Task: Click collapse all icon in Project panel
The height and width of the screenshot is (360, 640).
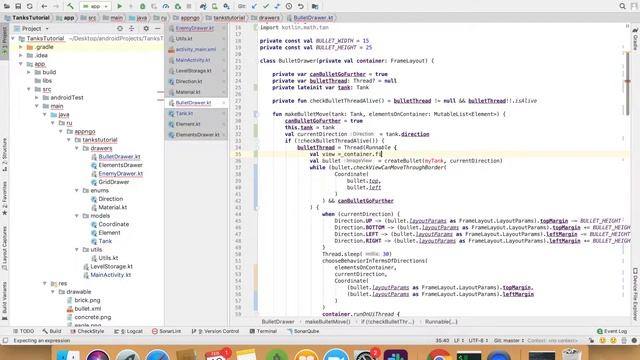Action: pyautogui.click(x=131, y=29)
